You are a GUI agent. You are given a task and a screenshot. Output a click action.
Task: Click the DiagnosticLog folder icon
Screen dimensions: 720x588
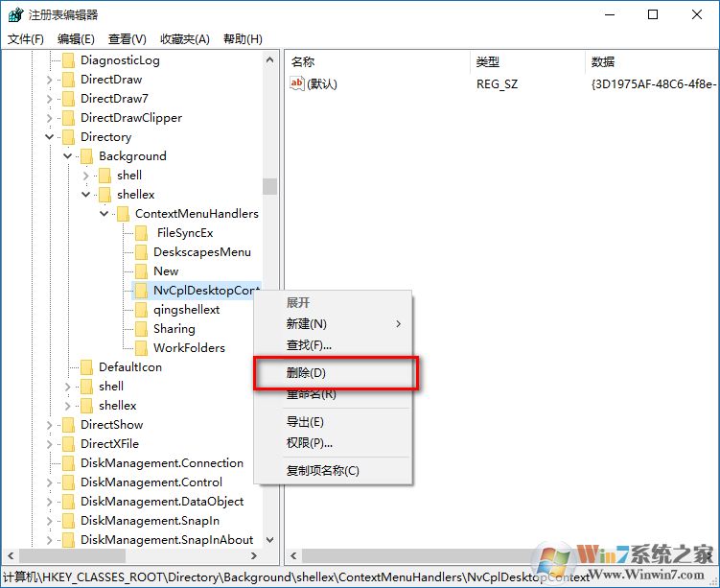tap(68, 60)
